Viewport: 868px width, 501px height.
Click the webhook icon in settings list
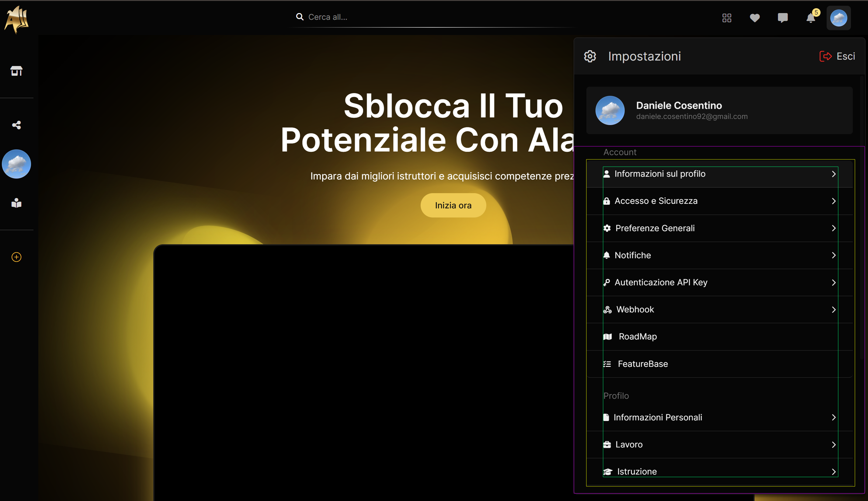pyautogui.click(x=608, y=309)
